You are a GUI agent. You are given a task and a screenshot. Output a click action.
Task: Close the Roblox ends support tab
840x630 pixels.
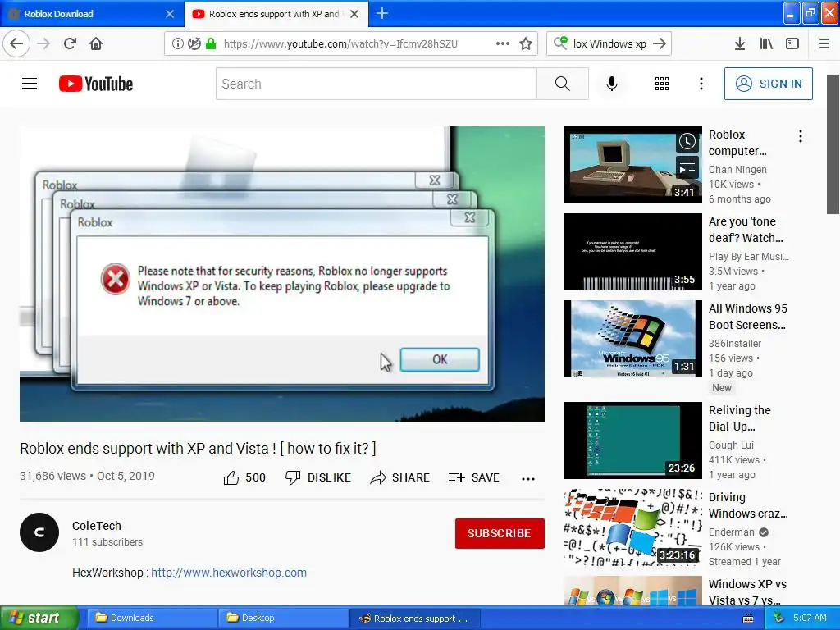(x=354, y=14)
